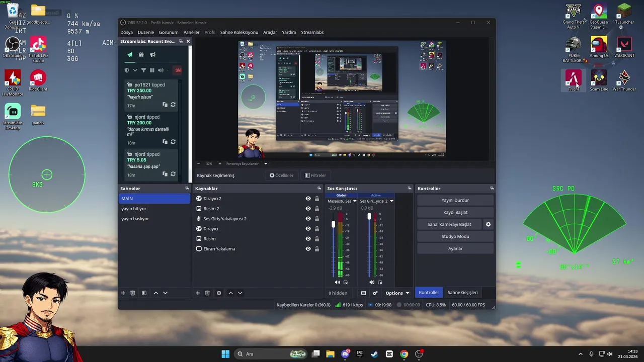
Task: Hide the Resim source
Action: (308, 239)
